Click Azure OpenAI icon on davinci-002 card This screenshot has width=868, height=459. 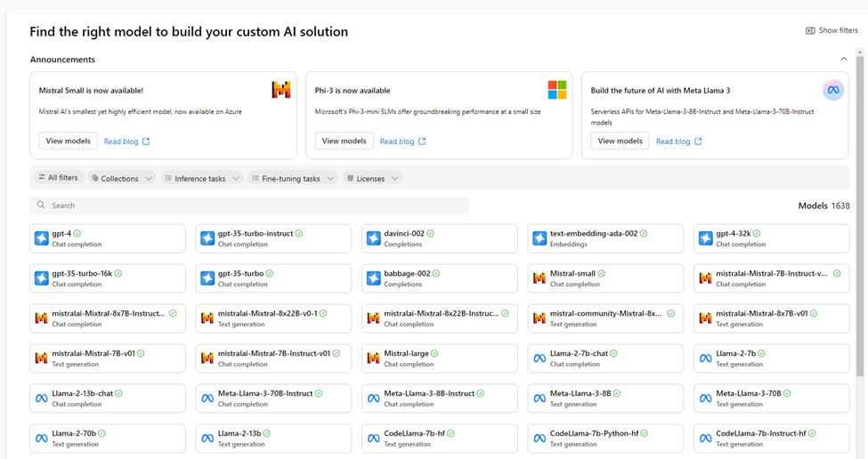pyautogui.click(x=374, y=238)
